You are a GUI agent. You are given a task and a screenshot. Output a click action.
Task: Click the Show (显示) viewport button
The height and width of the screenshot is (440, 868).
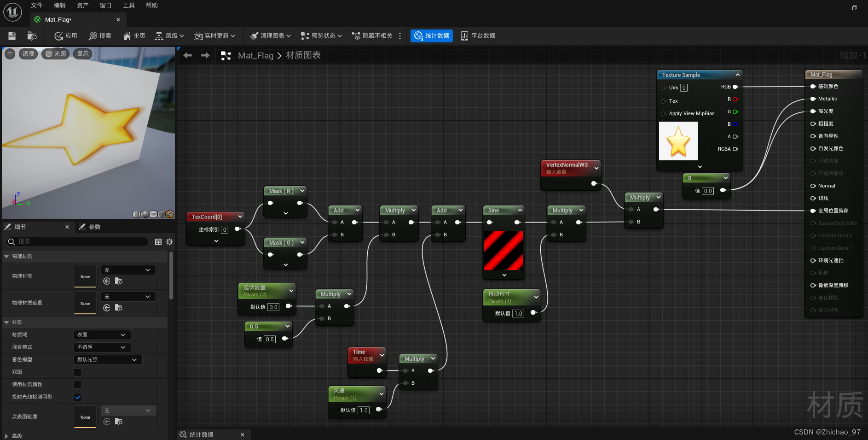coord(83,54)
